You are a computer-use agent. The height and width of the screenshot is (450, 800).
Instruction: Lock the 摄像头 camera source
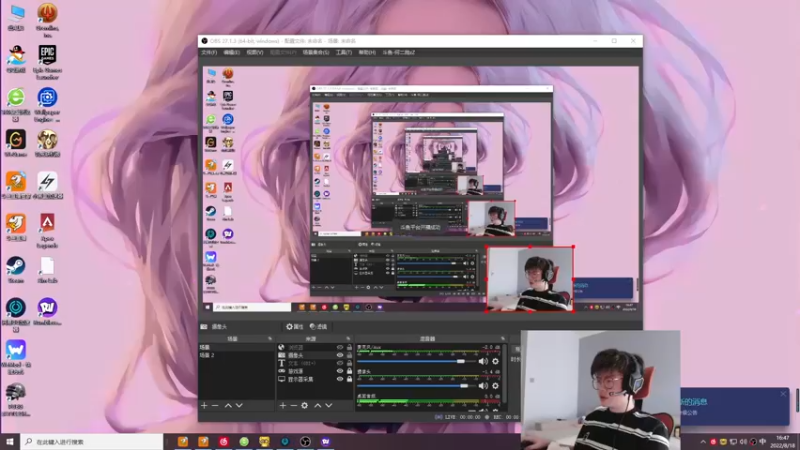tap(349, 355)
